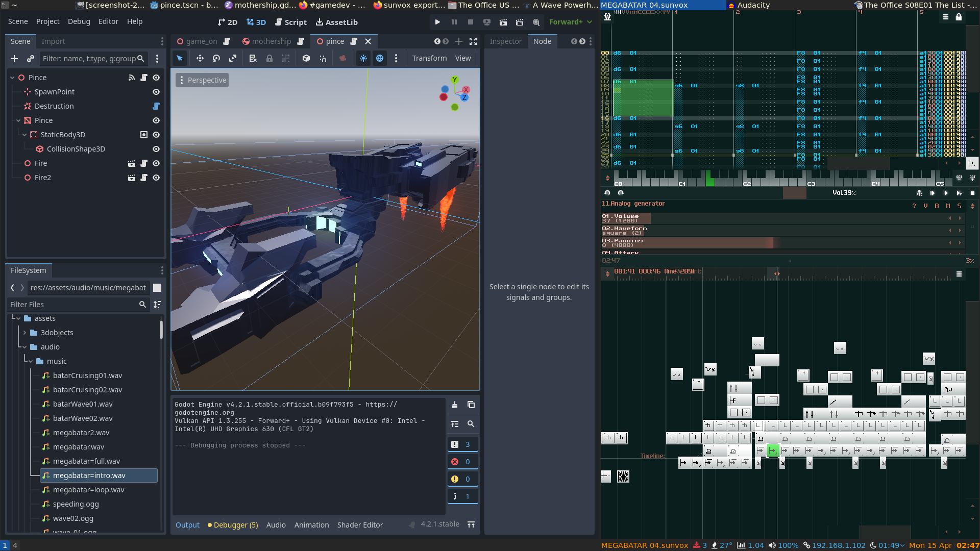Open the script icon on Destruction node
The height and width of the screenshot is (551, 980).
coord(156,106)
